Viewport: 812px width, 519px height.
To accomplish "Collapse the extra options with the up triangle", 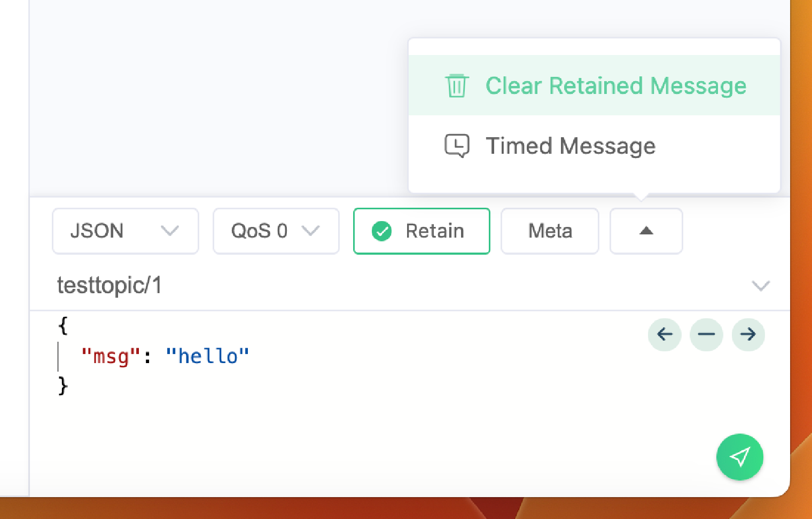I will [646, 231].
